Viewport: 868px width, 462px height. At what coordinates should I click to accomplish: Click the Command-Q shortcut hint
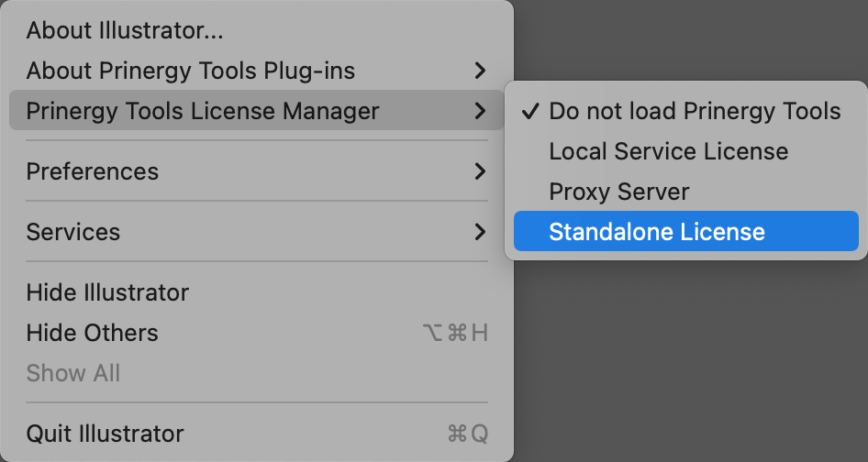pyautogui.click(x=468, y=434)
